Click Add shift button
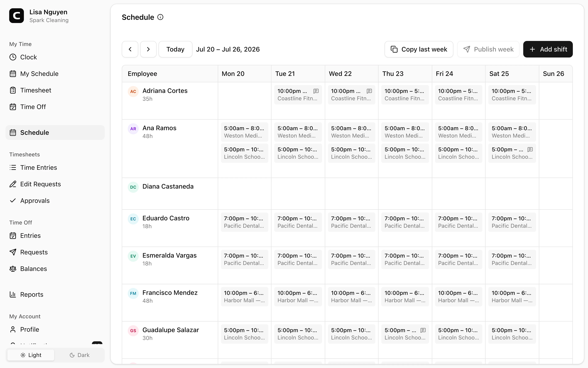The image size is (588, 368). (548, 49)
